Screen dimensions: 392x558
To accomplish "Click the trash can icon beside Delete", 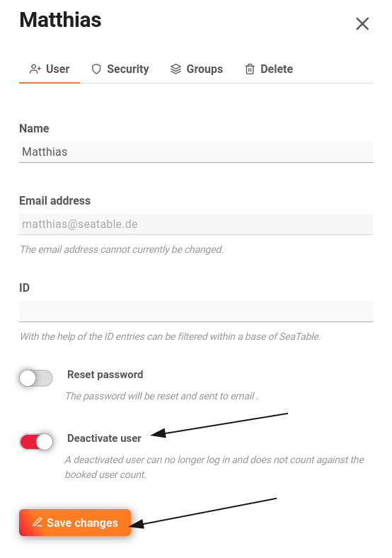I will (250, 69).
